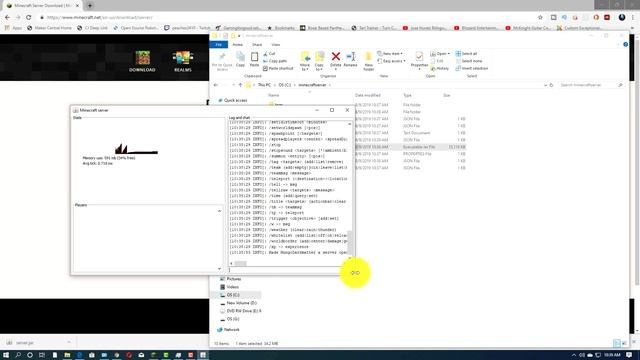Click the Minecraft REALMS icon on webpage

[182, 61]
